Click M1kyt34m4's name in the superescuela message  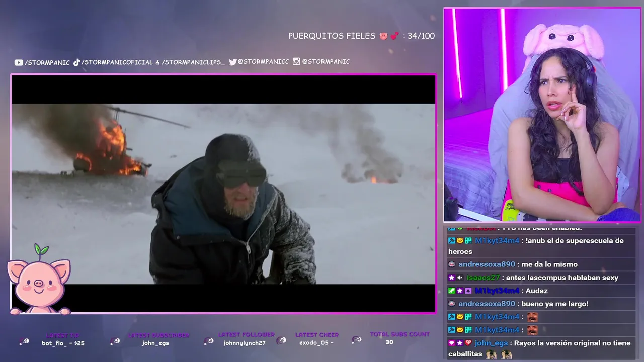point(497,241)
